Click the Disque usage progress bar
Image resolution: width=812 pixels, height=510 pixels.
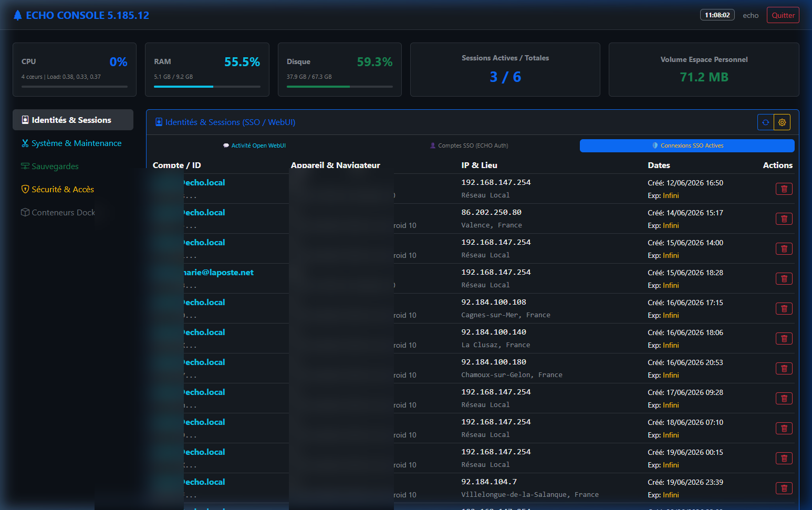(x=340, y=87)
